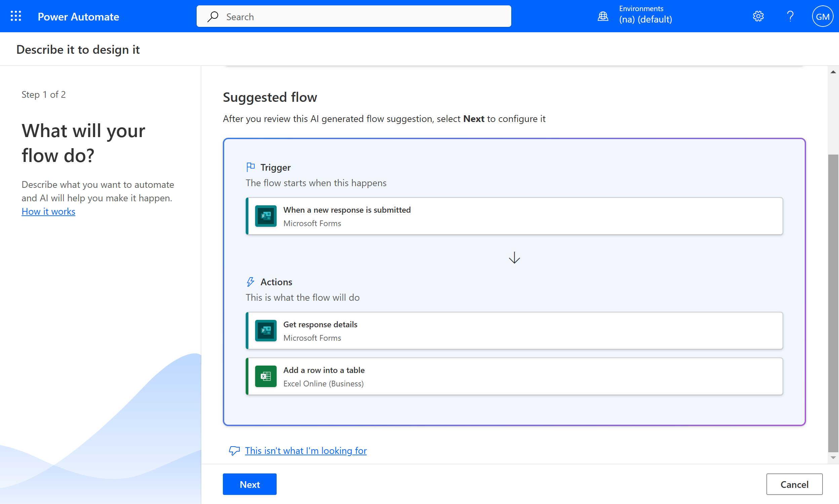Click the Environments globe icon
Screen dimensions: 839x504
(x=603, y=16)
